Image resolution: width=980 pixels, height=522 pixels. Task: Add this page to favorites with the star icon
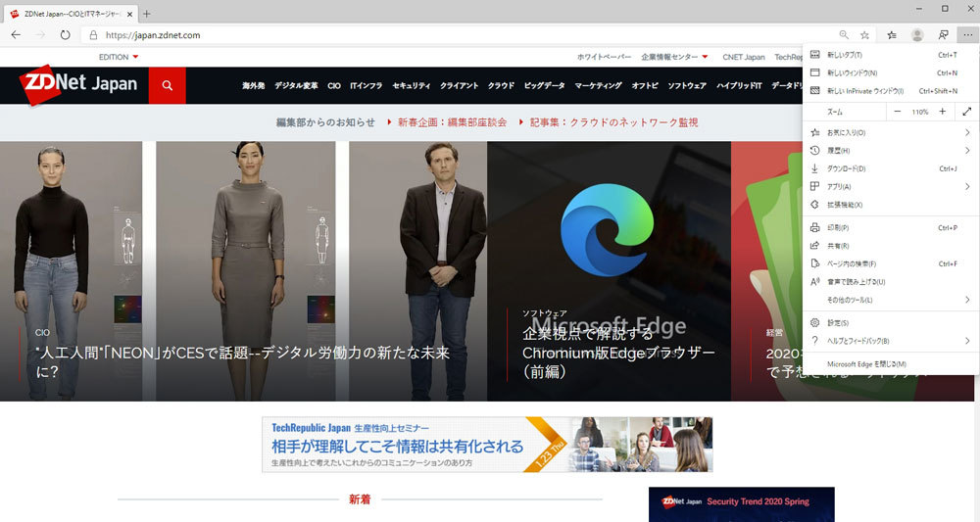point(864,35)
